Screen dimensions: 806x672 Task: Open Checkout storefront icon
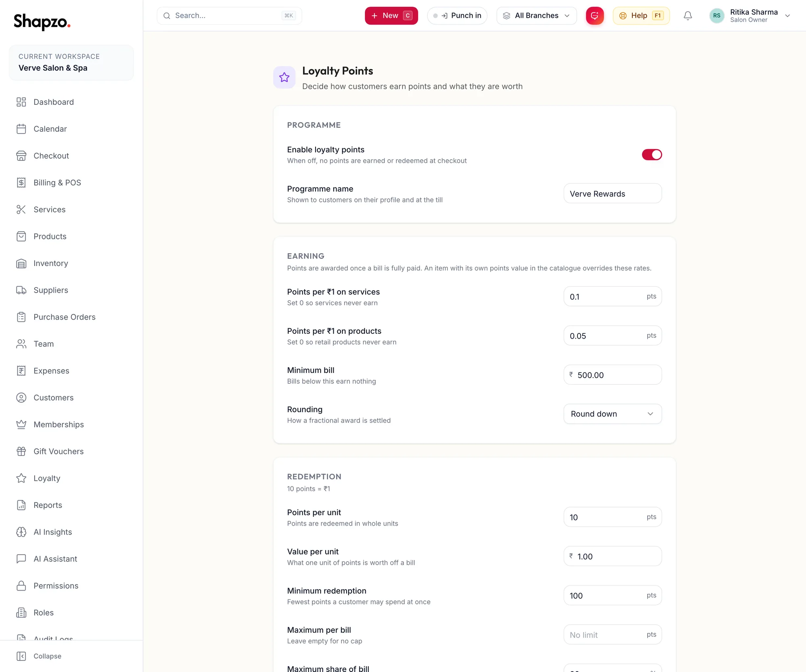point(21,156)
